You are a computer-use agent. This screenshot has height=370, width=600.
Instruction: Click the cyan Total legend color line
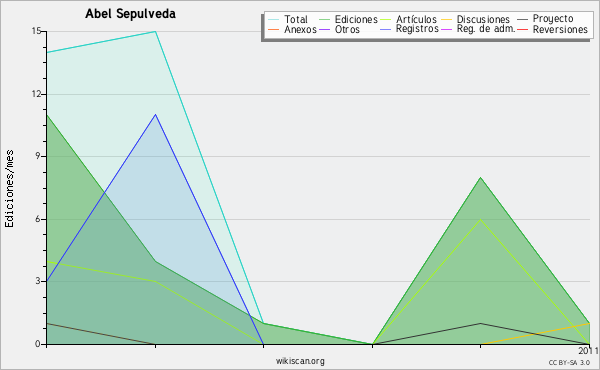click(x=274, y=19)
